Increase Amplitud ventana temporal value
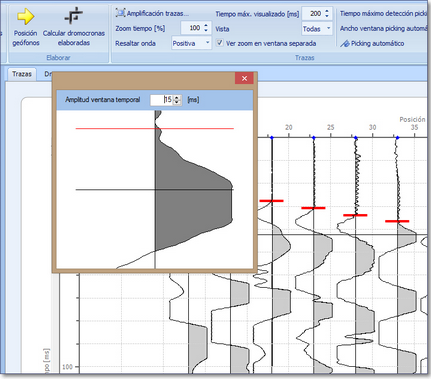 (177, 97)
